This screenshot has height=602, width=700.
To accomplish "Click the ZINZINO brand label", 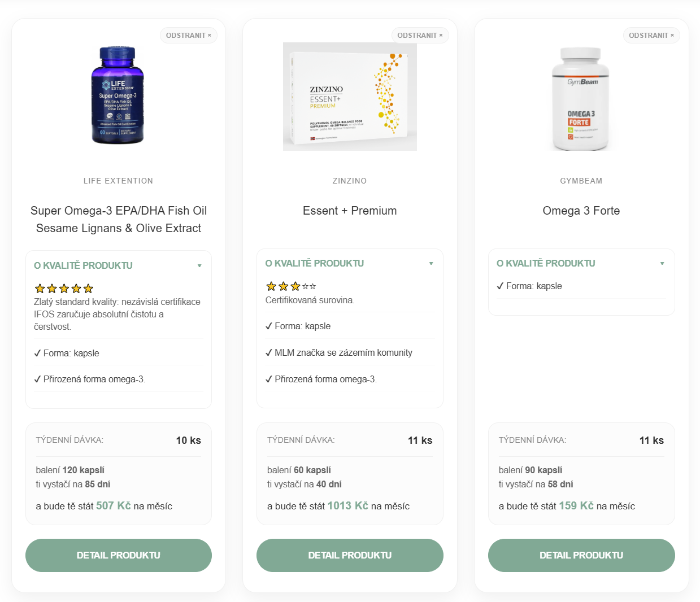I will coord(350,181).
